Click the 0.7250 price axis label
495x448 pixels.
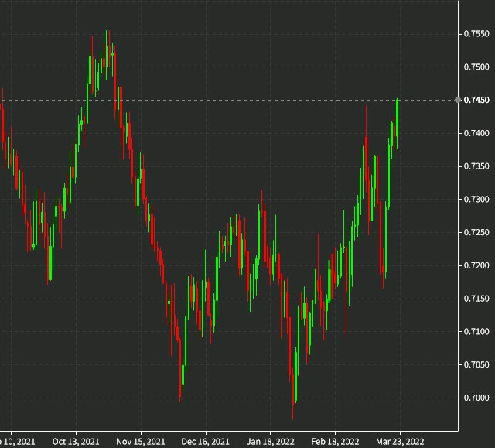tap(476, 232)
